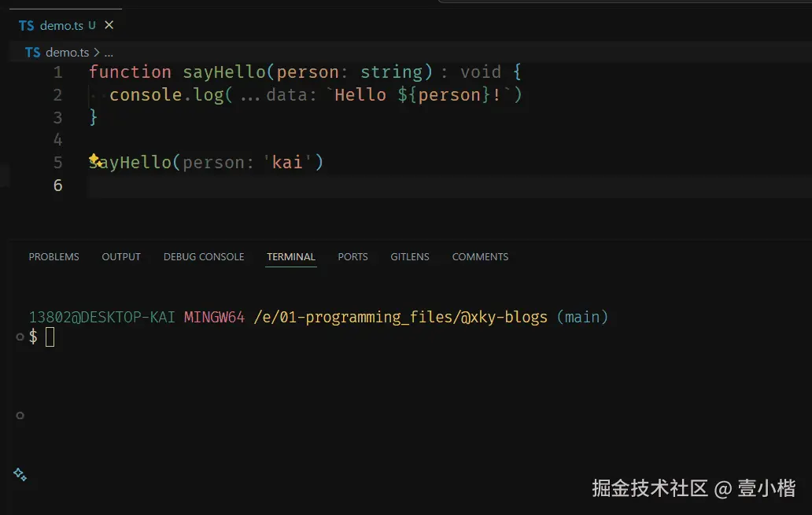Open the GITLENS panel tab
The image size is (812, 515).
click(x=410, y=256)
